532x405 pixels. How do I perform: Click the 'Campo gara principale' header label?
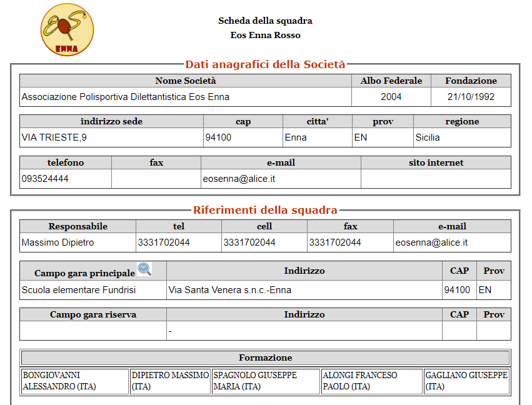point(85,273)
